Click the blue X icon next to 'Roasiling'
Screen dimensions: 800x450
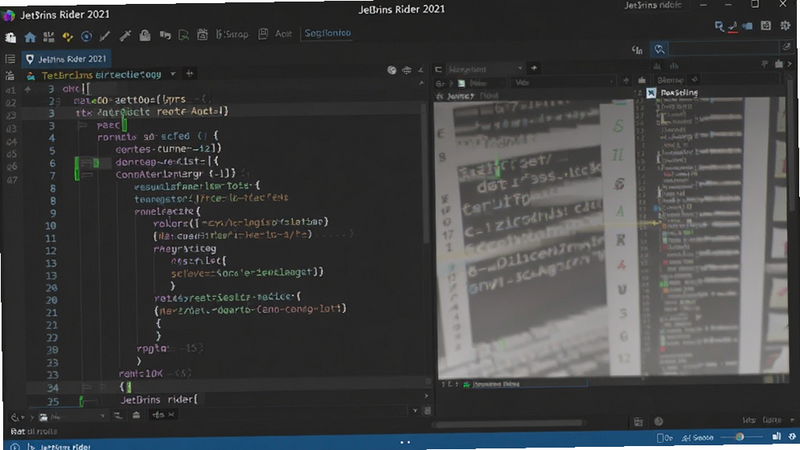(651, 93)
